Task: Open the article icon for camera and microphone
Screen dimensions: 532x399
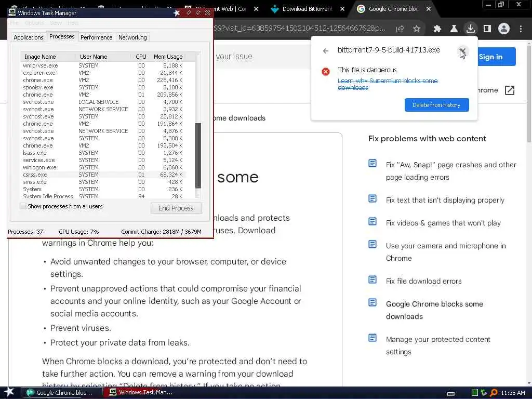Action: coord(373,244)
